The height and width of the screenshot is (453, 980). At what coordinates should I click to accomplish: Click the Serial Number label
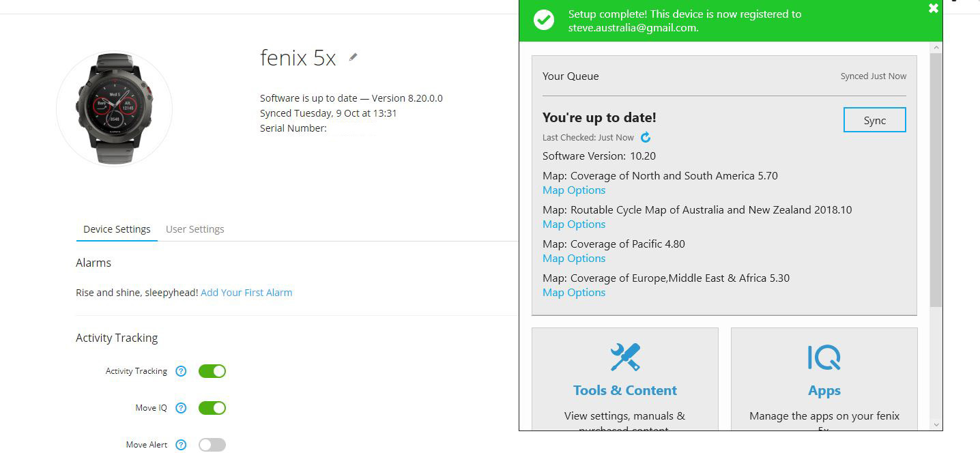click(293, 128)
